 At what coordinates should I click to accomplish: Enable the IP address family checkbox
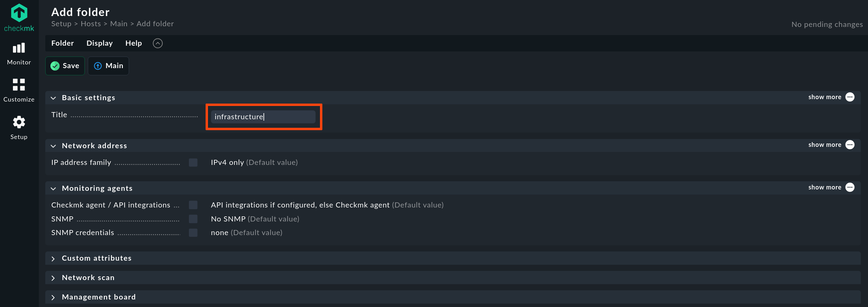(193, 163)
